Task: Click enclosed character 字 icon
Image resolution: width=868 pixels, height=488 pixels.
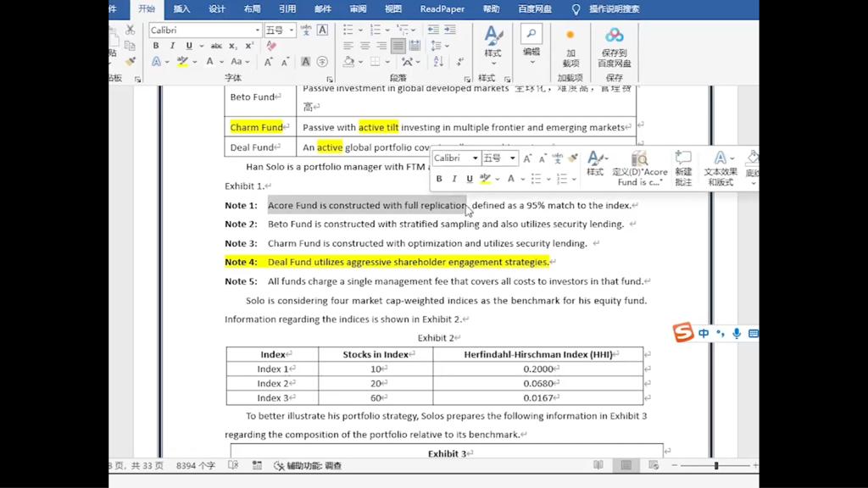Action: pos(322,62)
